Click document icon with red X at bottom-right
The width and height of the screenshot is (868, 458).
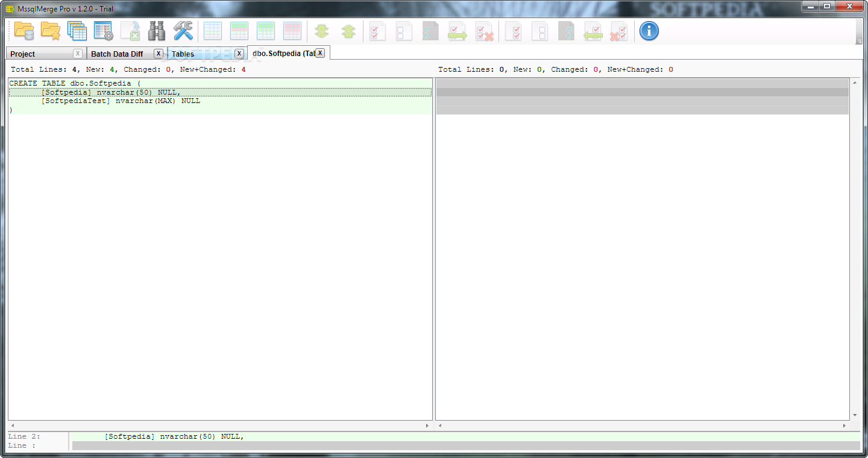click(x=484, y=31)
